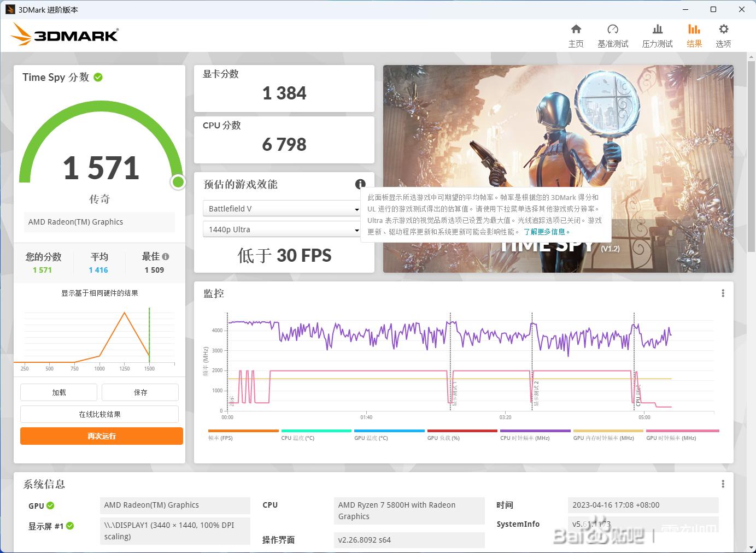The width and height of the screenshot is (756, 553).
Task: Click the AMD Radeon(TM) Graphics label under score
Action: (x=99, y=222)
